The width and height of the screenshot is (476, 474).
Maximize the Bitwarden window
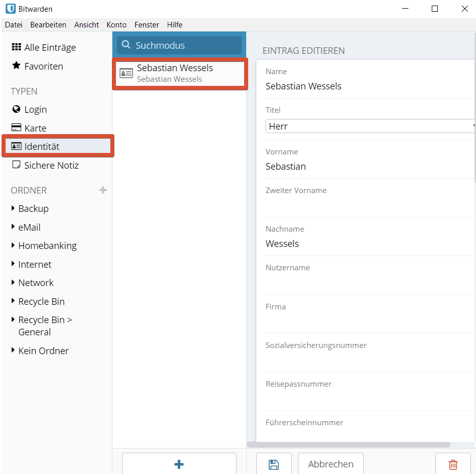point(435,9)
